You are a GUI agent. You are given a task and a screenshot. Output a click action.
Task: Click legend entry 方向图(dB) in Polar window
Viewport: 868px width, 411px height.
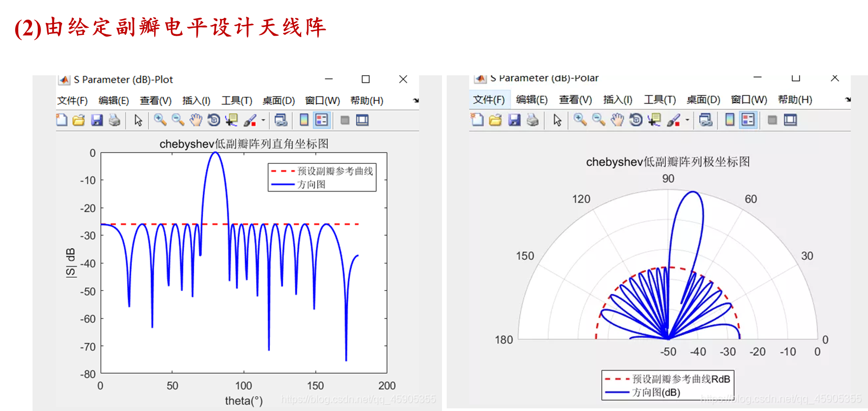click(x=656, y=392)
